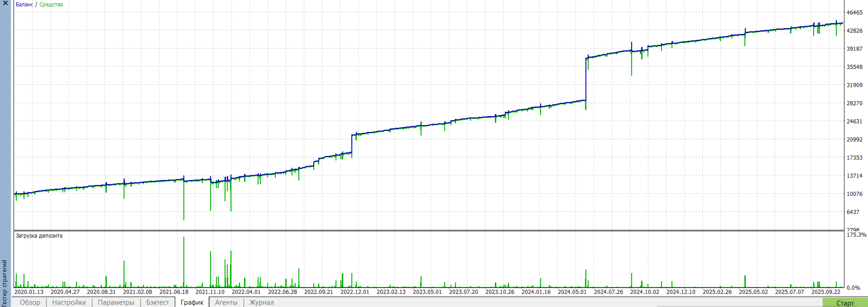868x307 pixels.
Task: Click the Баланс legend label
Action: pyautogui.click(x=24, y=5)
